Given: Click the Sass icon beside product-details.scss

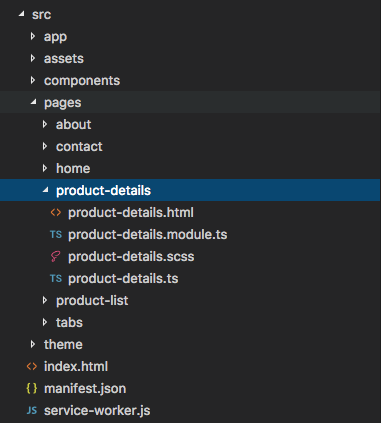Looking at the screenshot, I should [x=56, y=256].
